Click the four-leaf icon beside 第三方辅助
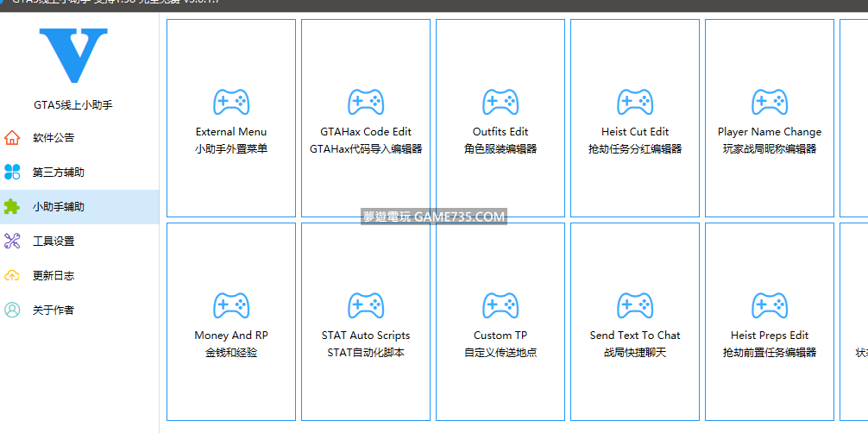This screenshot has height=433, width=868. tap(12, 173)
